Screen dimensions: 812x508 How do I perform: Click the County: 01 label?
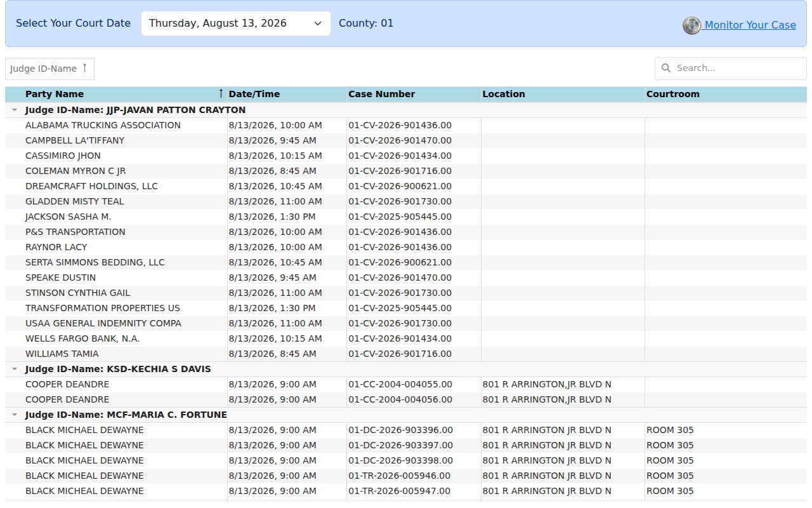(x=366, y=23)
